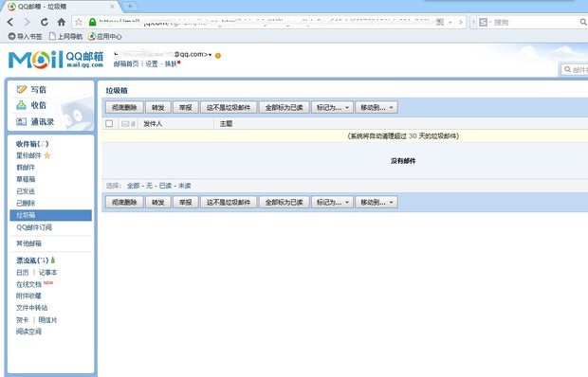Go to the browser home page
Screen dimensions: 588x377
click(x=62, y=22)
